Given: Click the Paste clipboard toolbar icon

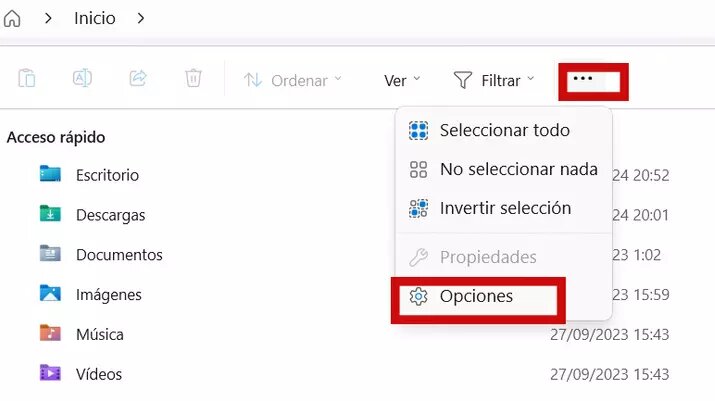Looking at the screenshot, I should pyautogui.click(x=27, y=79).
